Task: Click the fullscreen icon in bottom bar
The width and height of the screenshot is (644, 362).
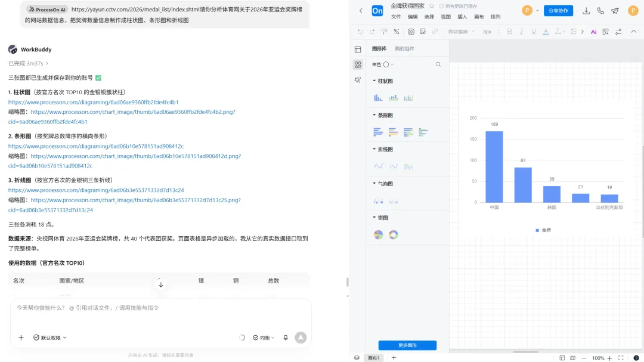Action: tap(621, 358)
